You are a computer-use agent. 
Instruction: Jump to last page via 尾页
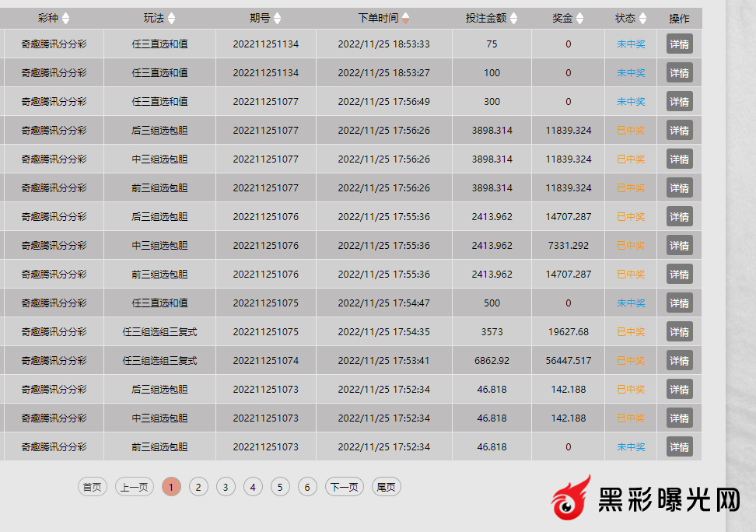pyautogui.click(x=386, y=487)
